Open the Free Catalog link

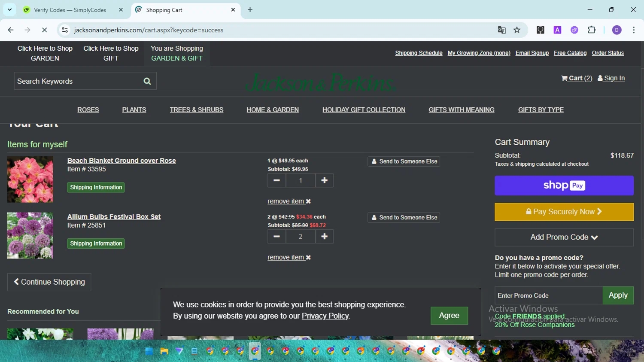570,53
